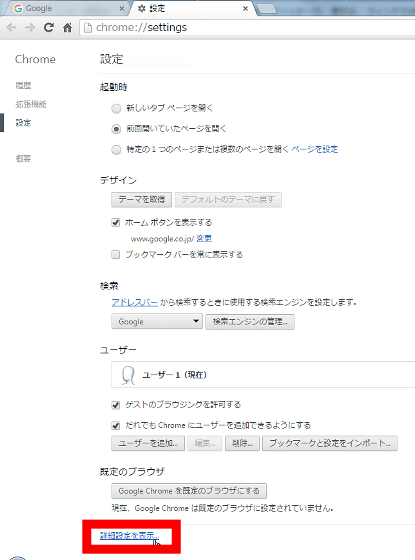This screenshot has width=415, height=560.
Task: Reload the page with the refresh icon
Action: [x=49, y=28]
